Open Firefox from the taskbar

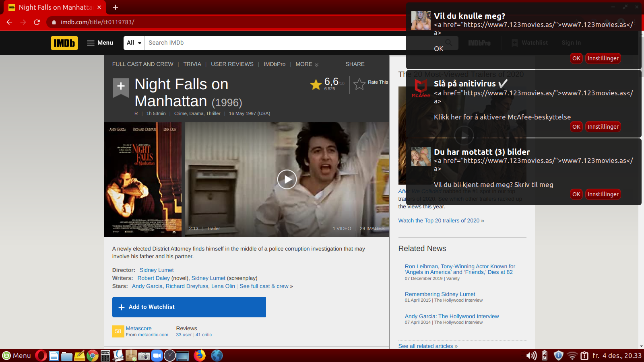click(200, 356)
